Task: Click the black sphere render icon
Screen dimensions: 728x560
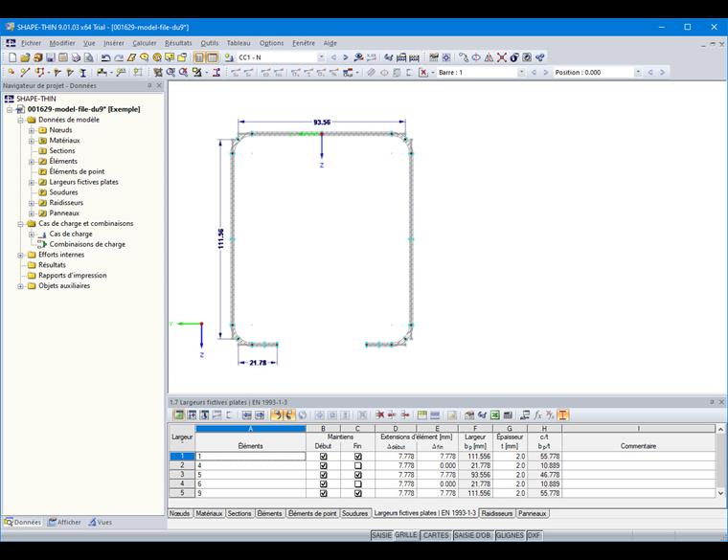Action: click(x=514, y=57)
